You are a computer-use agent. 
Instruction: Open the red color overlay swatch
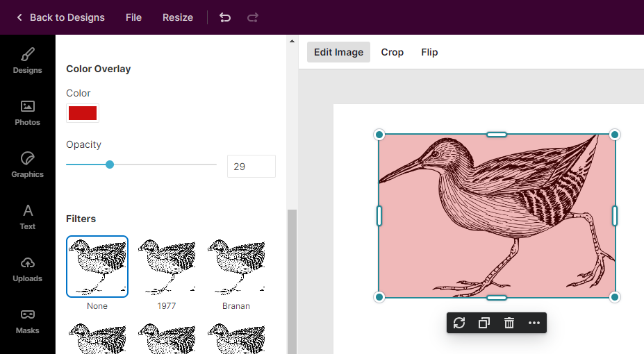(x=83, y=113)
